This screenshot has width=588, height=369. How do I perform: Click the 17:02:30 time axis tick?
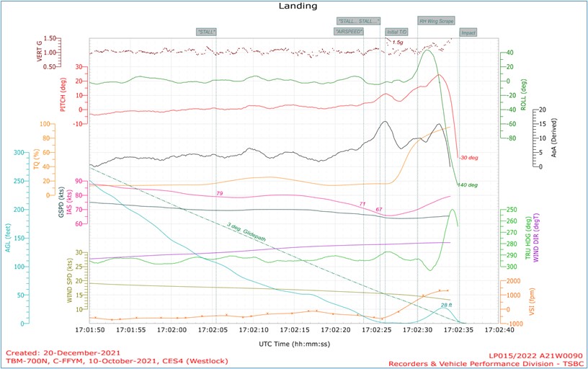click(x=418, y=331)
